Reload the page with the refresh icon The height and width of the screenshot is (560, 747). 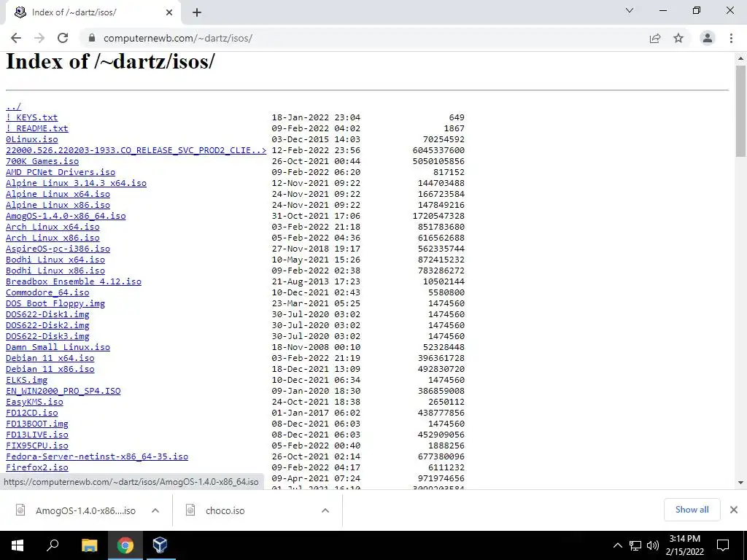[63, 38]
